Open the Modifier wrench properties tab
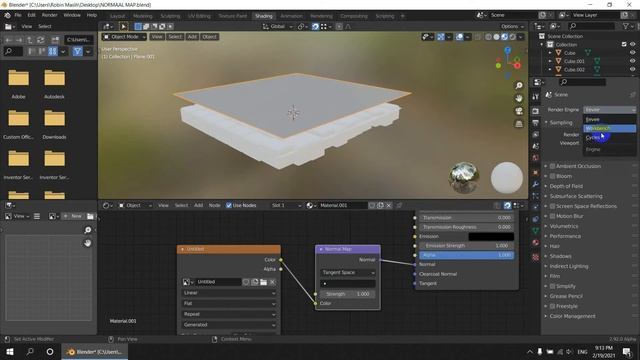This screenshot has height=360, width=640. (536, 184)
